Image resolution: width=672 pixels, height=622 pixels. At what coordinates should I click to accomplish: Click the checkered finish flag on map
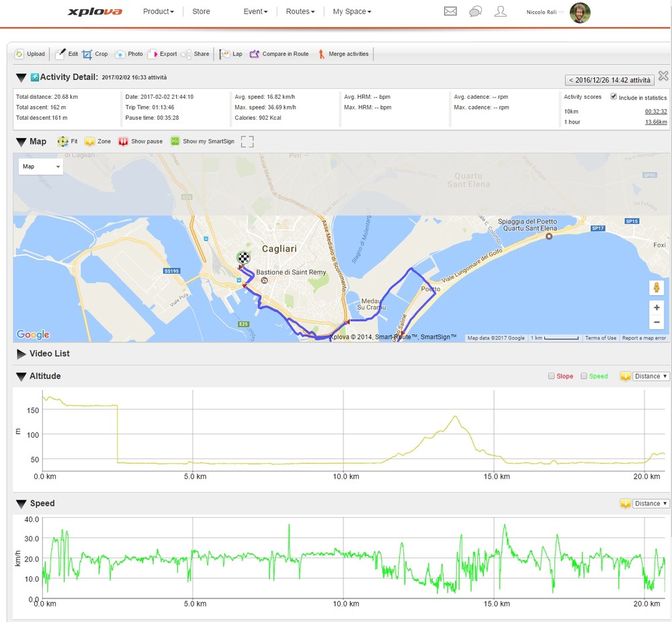pyautogui.click(x=243, y=258)
